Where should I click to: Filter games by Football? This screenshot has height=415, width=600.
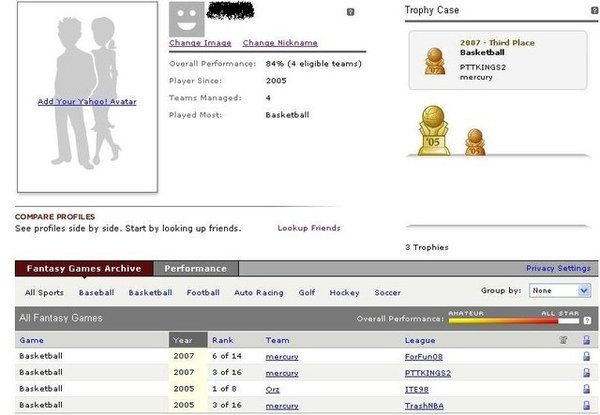coord(203,293)
